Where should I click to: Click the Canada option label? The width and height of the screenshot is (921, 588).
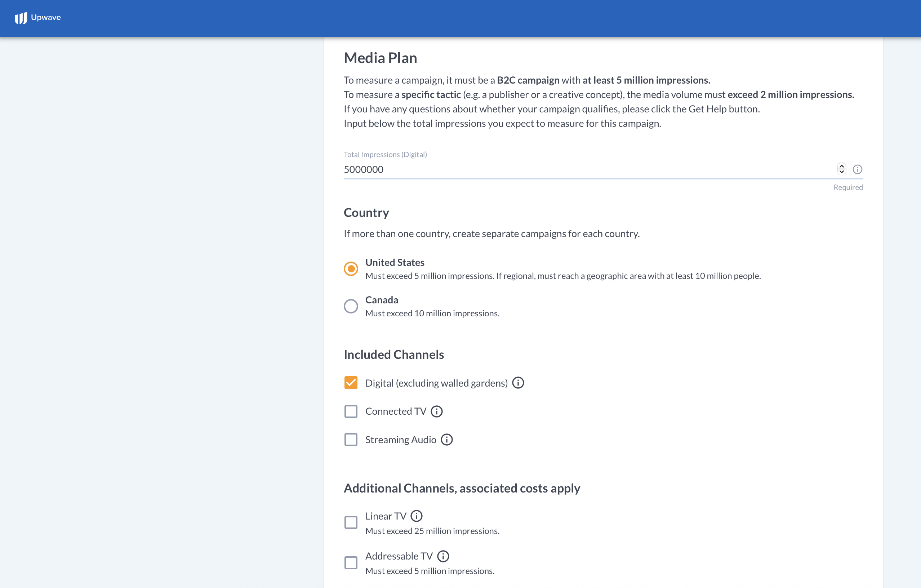pyautogui.click(x=381, y=300)
